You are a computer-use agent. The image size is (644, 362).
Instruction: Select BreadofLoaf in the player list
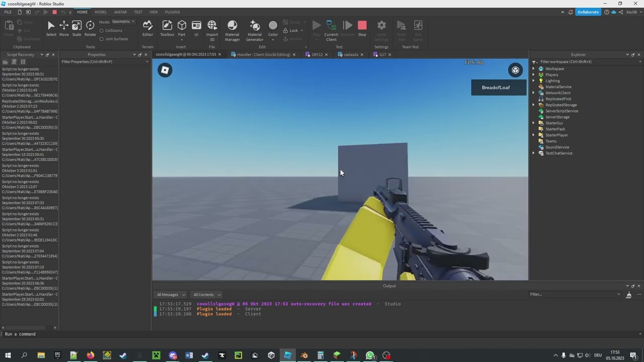(x=499, y=87)
